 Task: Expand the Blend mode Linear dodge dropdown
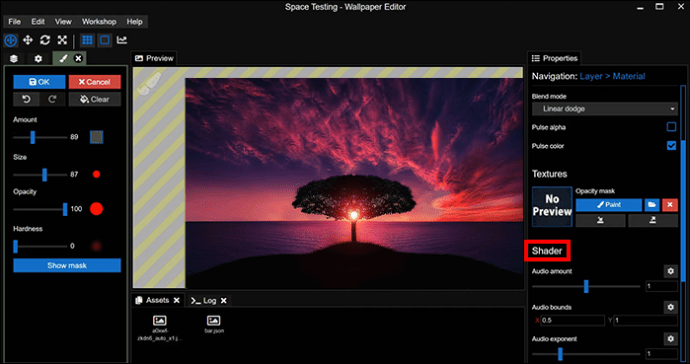coord(605,109)
